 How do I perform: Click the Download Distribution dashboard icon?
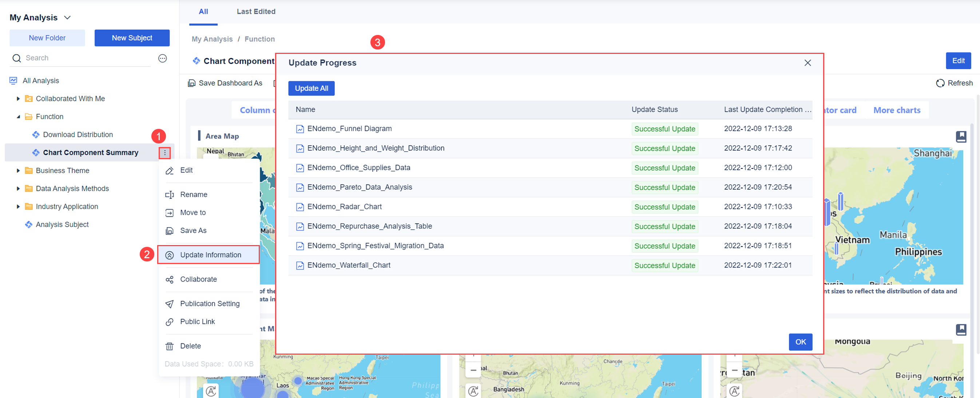pyautogui.click(x=36, y=134)
